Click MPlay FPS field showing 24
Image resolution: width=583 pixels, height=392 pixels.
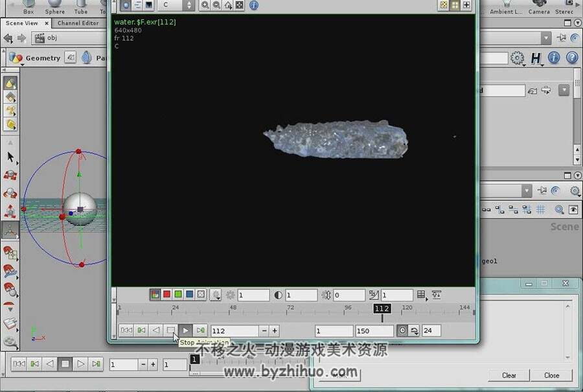(x=431, y=330)
